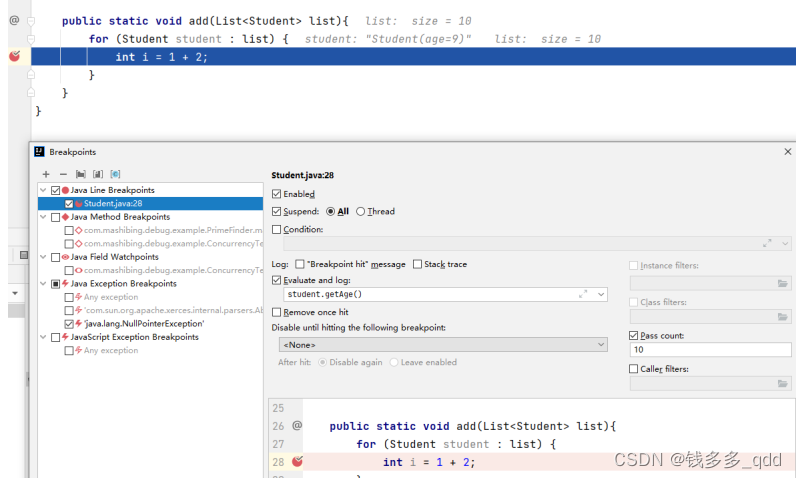Click the highlighted line int i = 1 + 2
The image size is (796, 479).
[413, 56]
